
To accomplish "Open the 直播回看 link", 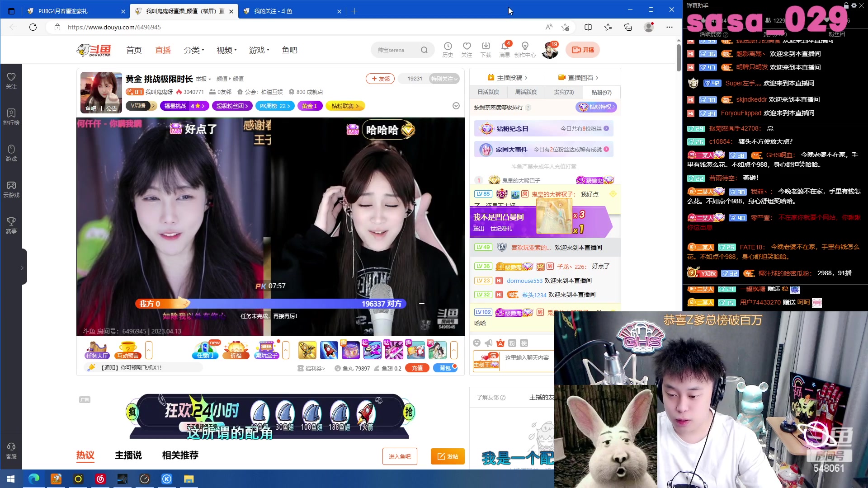I will [578, 78].
